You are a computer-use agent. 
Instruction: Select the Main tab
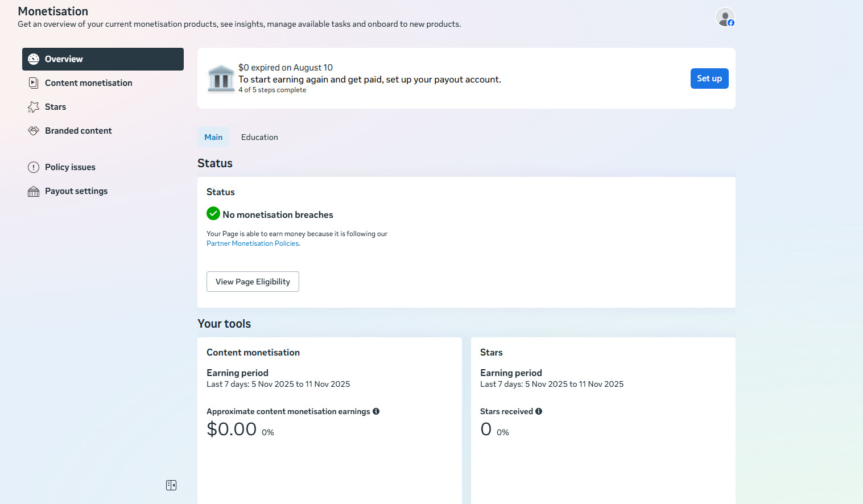click(x=213, y=137)
